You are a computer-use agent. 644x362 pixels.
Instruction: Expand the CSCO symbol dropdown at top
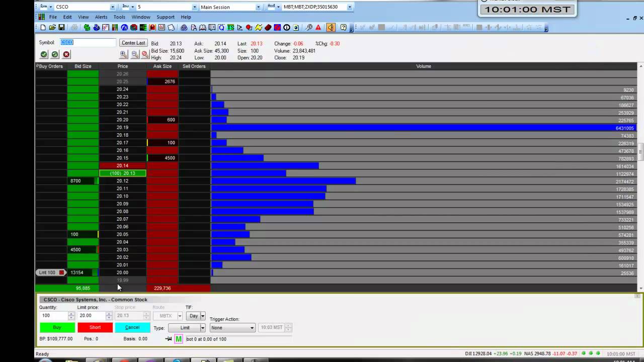(x=112, y=7)
